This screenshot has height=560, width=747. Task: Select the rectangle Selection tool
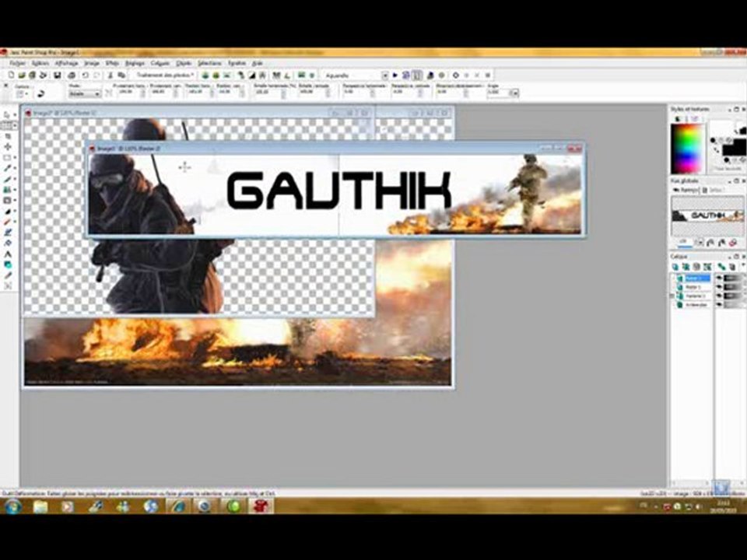click(x=7, y=158)
